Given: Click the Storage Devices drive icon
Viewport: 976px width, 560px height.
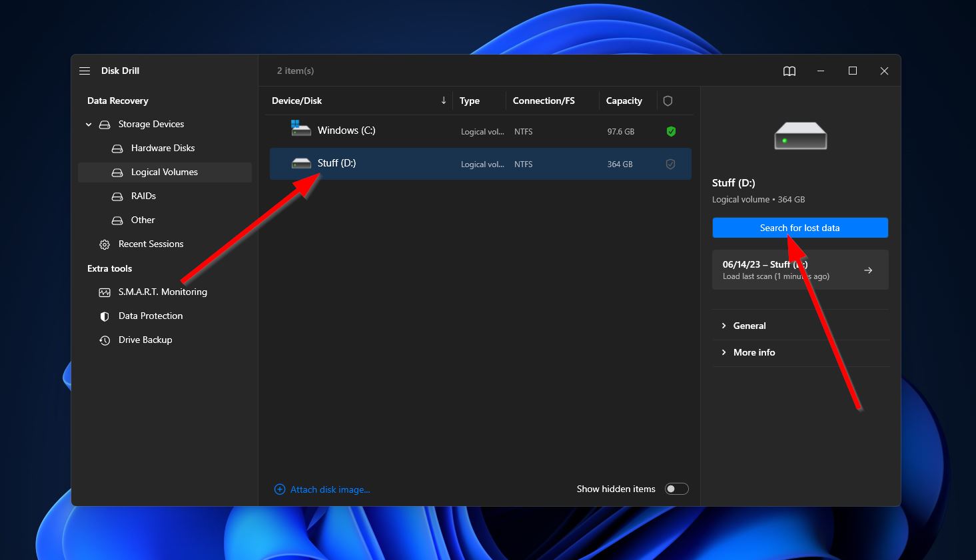Looking at the screenshot, I should 105,125.
